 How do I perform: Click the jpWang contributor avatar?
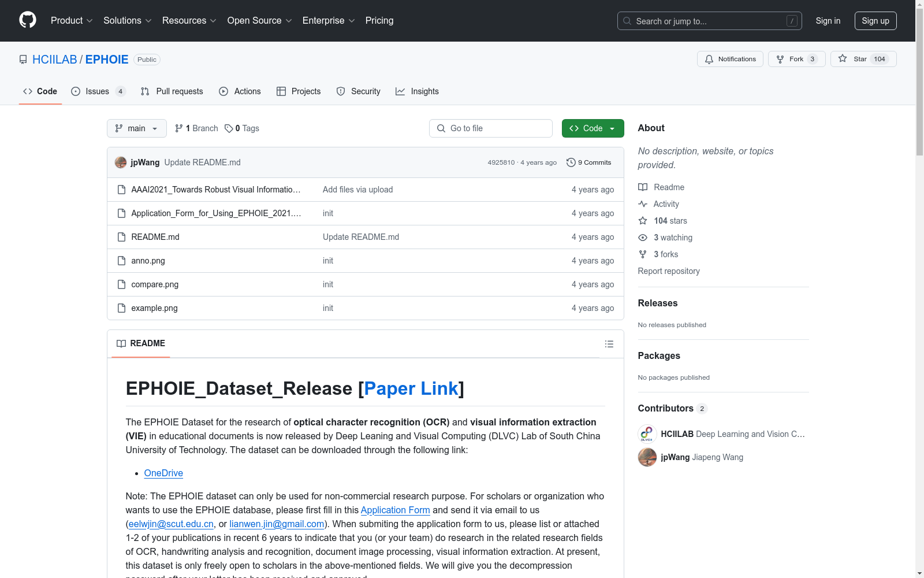pos(647,457)
